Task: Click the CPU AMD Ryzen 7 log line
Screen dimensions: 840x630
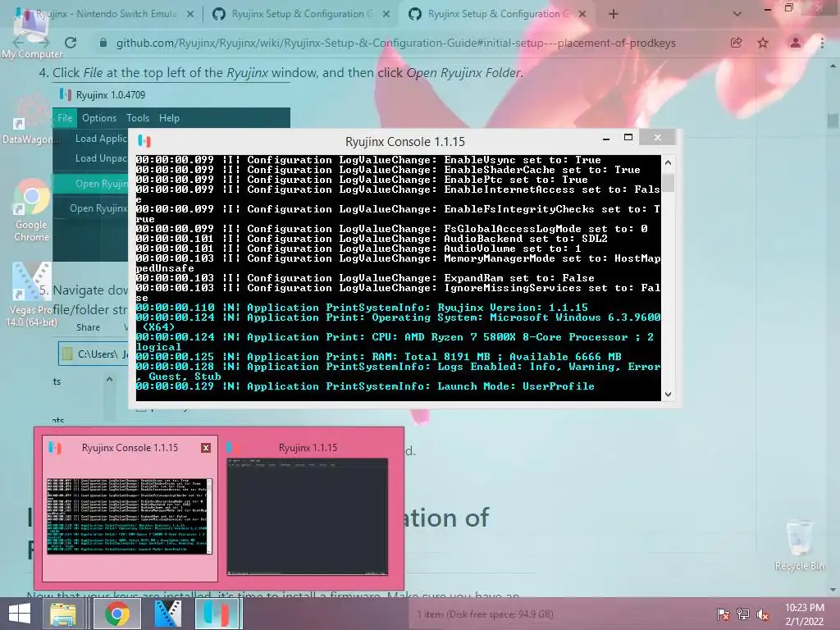Action: coord(395,342)
